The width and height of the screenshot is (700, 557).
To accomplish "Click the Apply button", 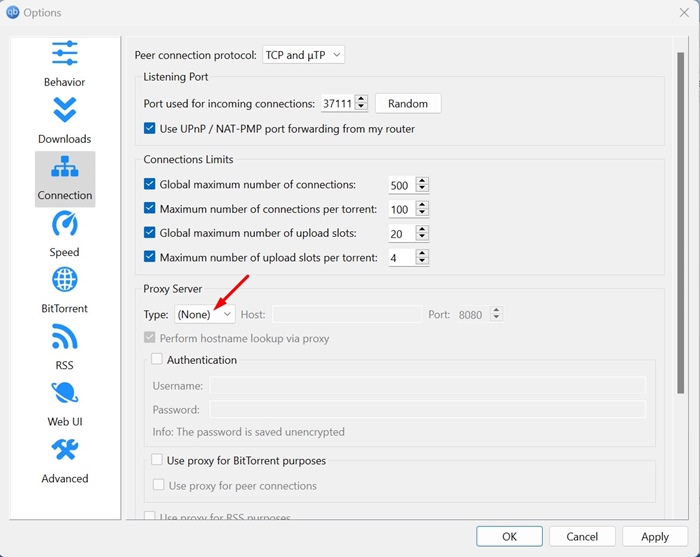I will (x=655, y=536).
